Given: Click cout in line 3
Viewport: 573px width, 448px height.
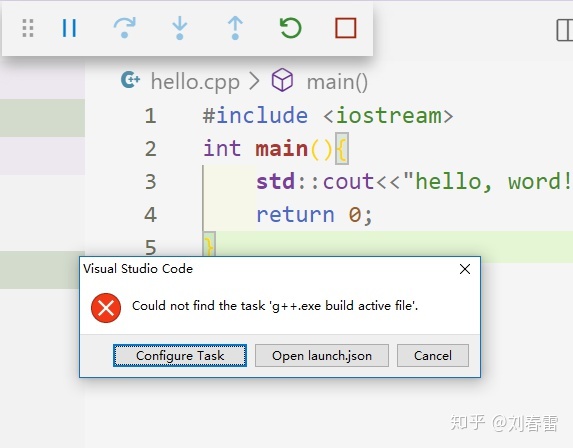Looking at the screenshot, I should (349, 181).
